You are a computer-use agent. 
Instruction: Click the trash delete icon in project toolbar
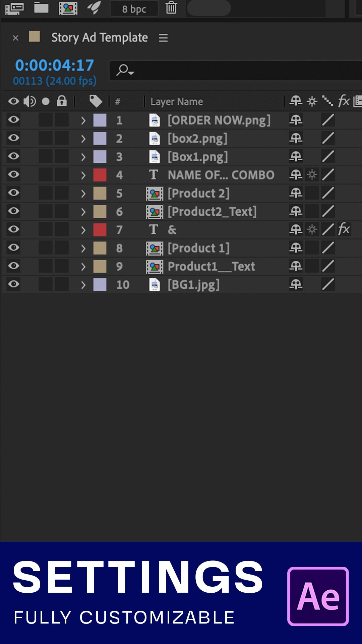171,8
